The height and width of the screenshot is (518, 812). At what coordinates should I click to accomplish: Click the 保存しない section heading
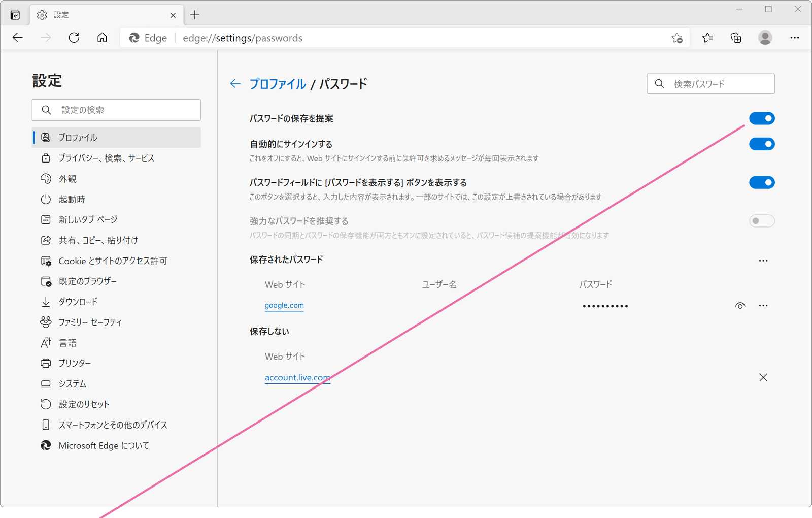click(x=269, y=331)
